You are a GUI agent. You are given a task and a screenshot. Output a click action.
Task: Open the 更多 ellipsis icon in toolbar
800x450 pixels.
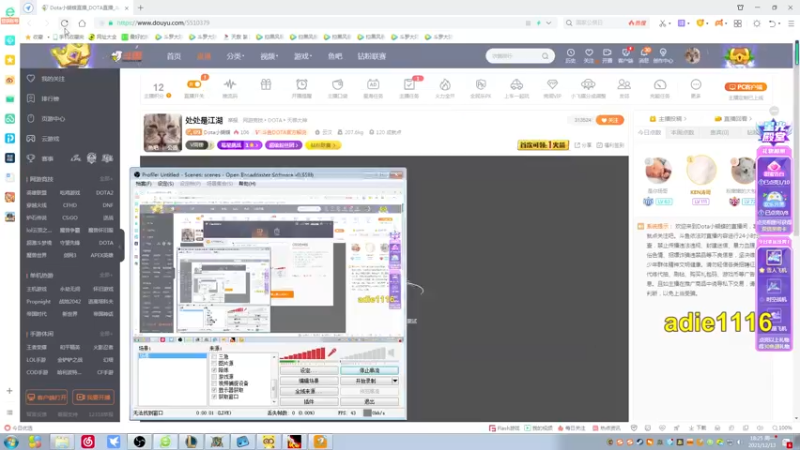pos(696,84)
